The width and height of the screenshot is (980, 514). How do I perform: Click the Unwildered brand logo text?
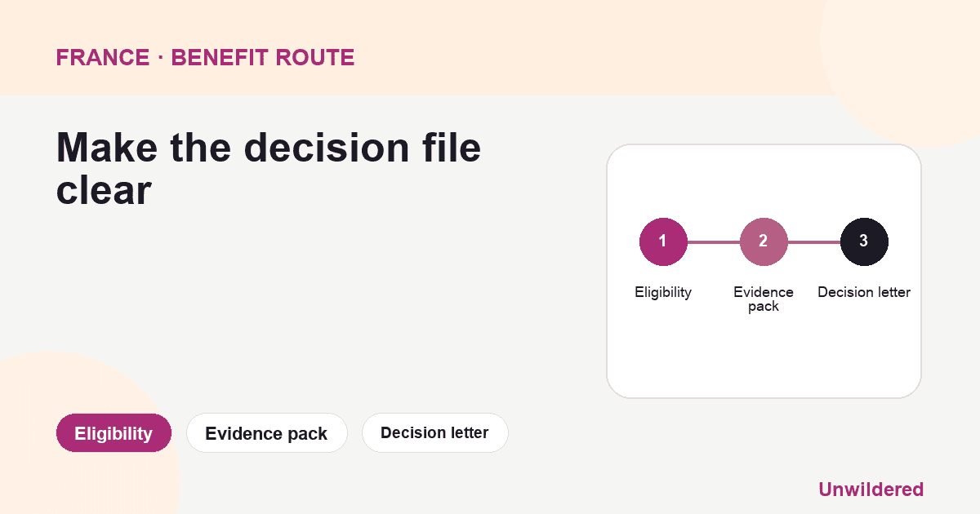tap(871, 490)
